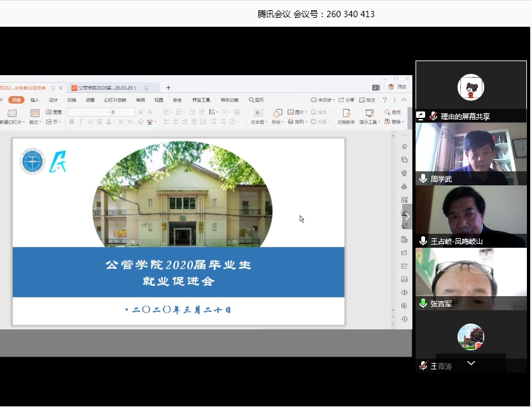
Task: Click the 替换 replace button
Action: pos(394,122)
